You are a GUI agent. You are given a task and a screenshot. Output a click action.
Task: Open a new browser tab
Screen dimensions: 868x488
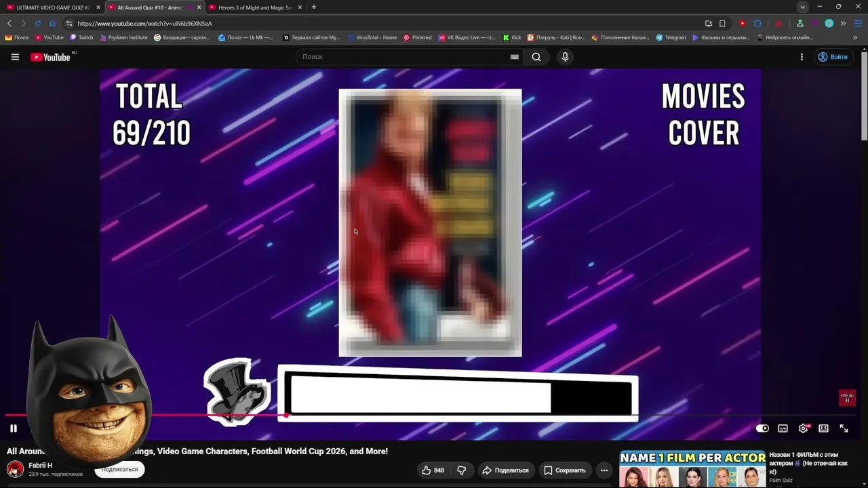click(x=313, y=7)
